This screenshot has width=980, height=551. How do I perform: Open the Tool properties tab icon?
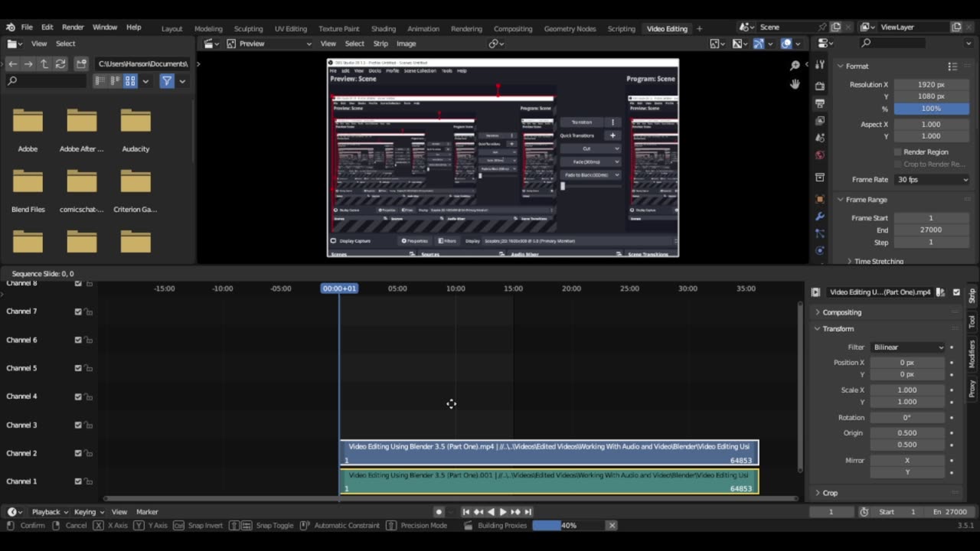click(x=820, y=65)
